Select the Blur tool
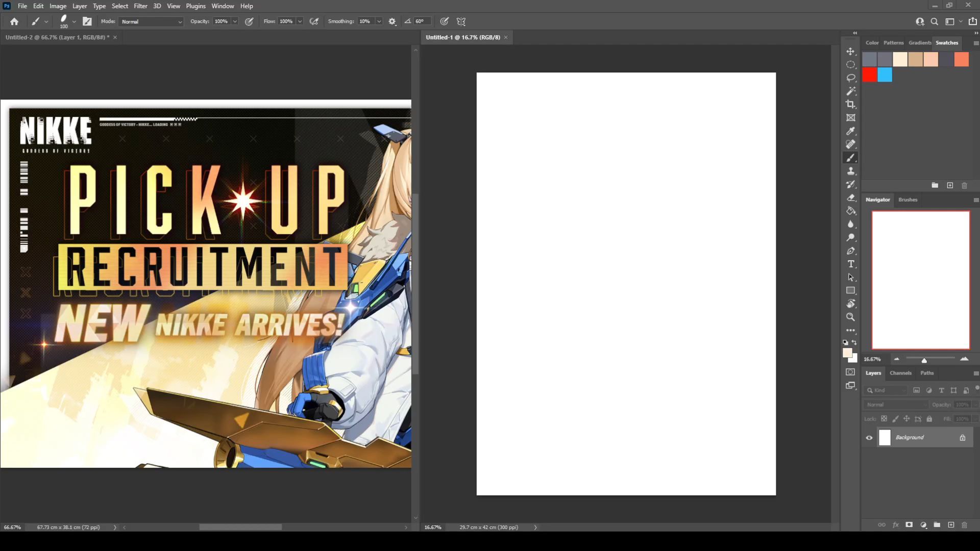Screen dimensions: 980x551 tap(850, 224)
